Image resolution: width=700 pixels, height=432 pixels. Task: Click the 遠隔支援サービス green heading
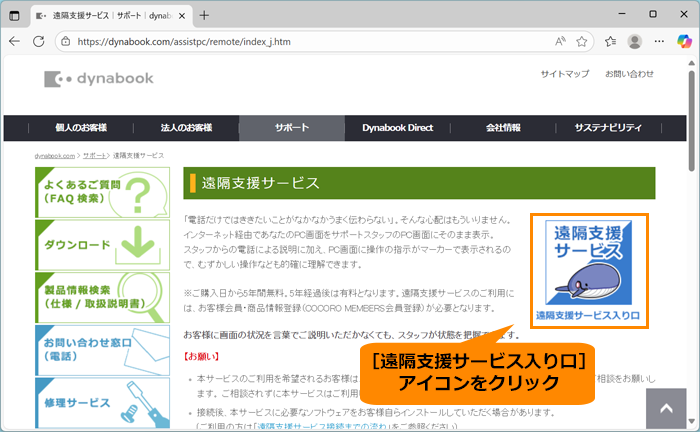(x=419, y=183)
